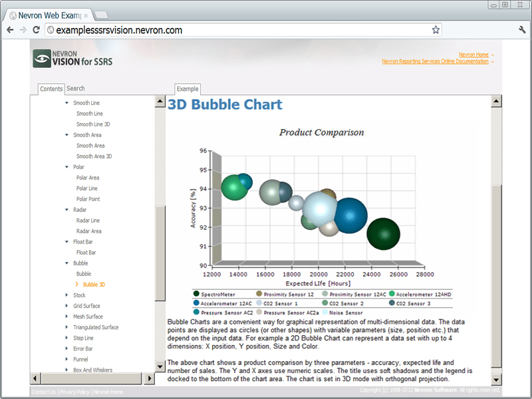Collapse the Bubble section in the sidebar tree
Image resolution: width=532 pixels, height=399 pixels.
[66, 263]
